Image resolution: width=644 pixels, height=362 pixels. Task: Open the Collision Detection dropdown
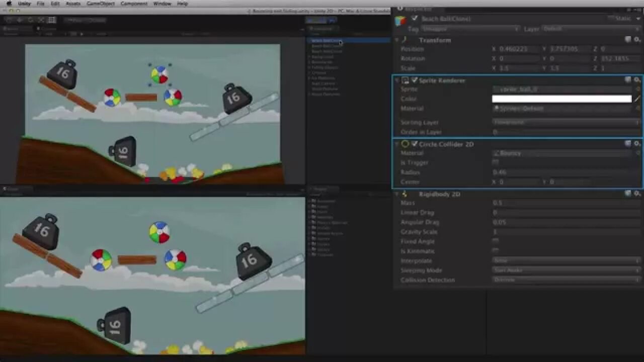click(x=566, y=280)
